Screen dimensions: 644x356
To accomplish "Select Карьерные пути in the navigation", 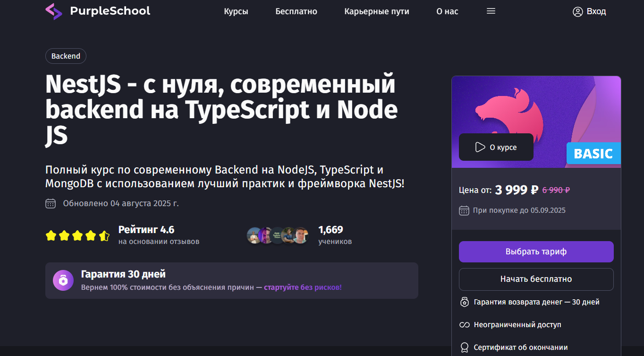I will pyautogui.click(x=377, y=11).
